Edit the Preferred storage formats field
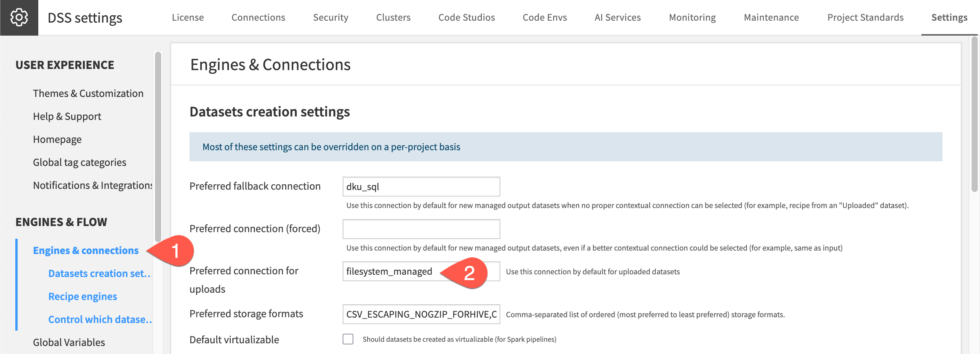The height and width of the screenshot is (354, 980). point(421,314)
